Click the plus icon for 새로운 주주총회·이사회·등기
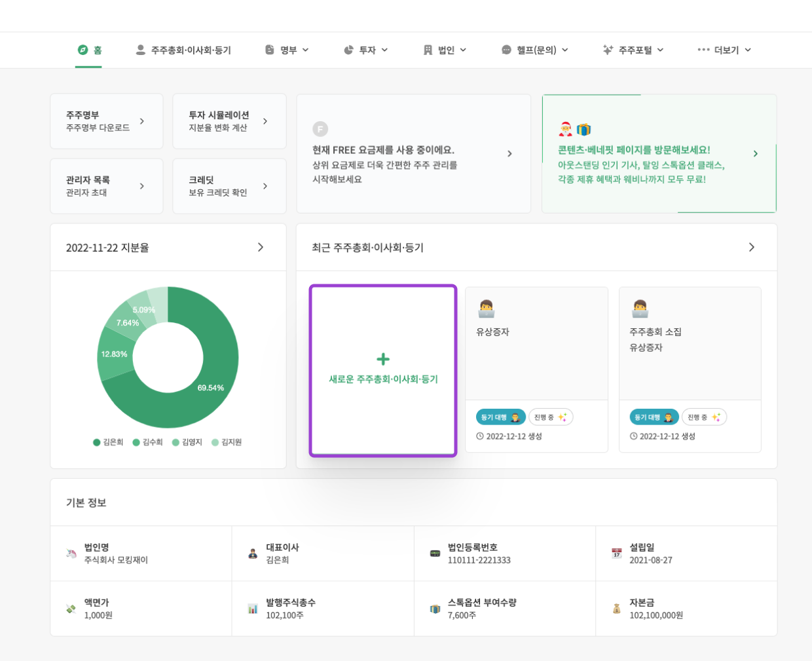The height and width of the screenshot is (661, 812). pos(382,359)
